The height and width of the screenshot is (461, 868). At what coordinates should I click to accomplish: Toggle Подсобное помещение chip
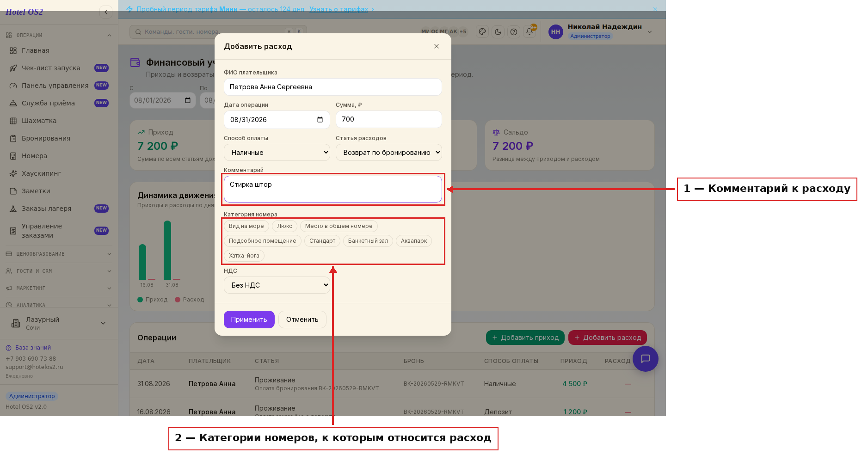click(x=263, y=241)
